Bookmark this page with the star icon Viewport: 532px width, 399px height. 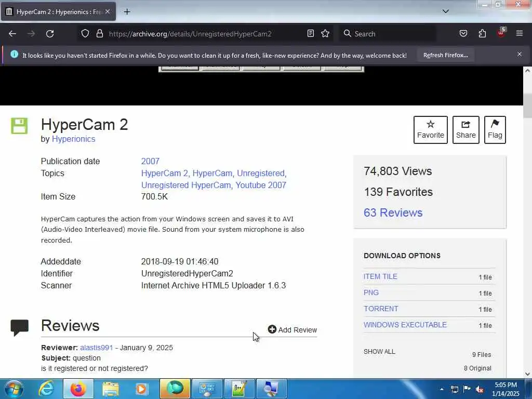(x=325, y=34)
